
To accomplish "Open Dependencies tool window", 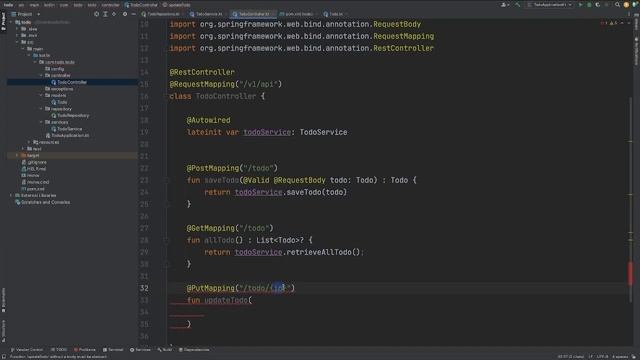I will click(194, 350).
